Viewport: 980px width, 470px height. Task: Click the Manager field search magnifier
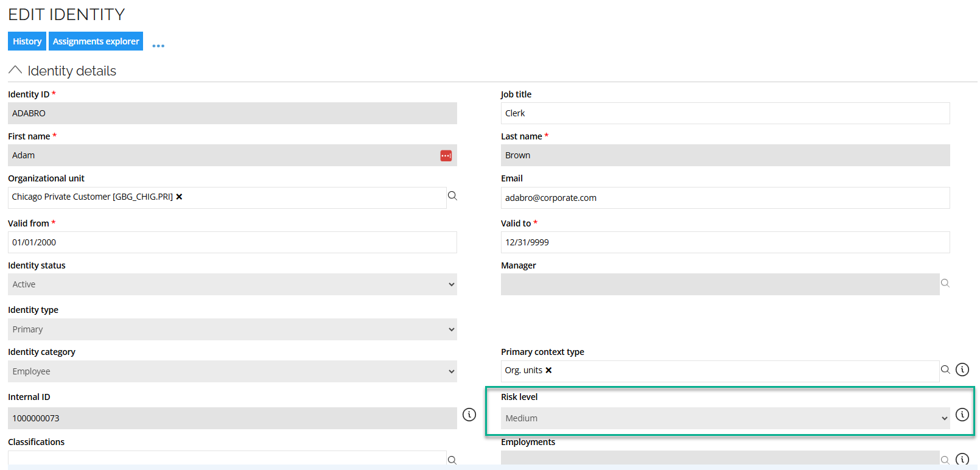pyautogui.click(x=945, y=283)
